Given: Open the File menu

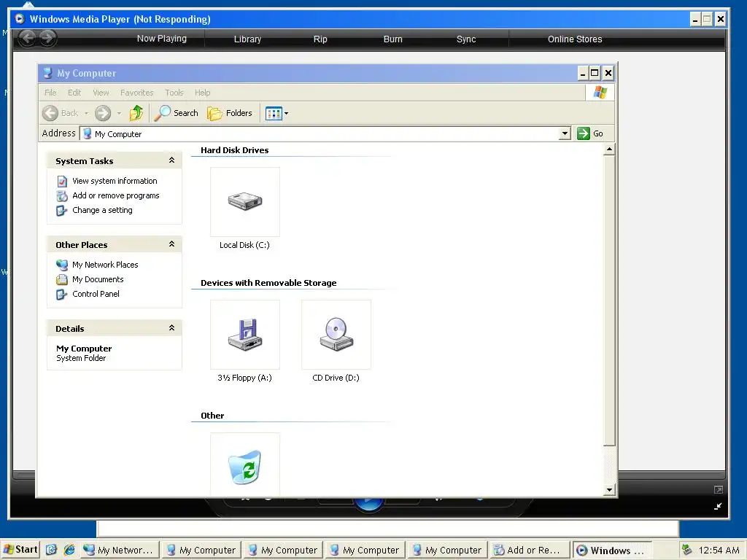Looking at the screenshot, I should click(50, 93).
